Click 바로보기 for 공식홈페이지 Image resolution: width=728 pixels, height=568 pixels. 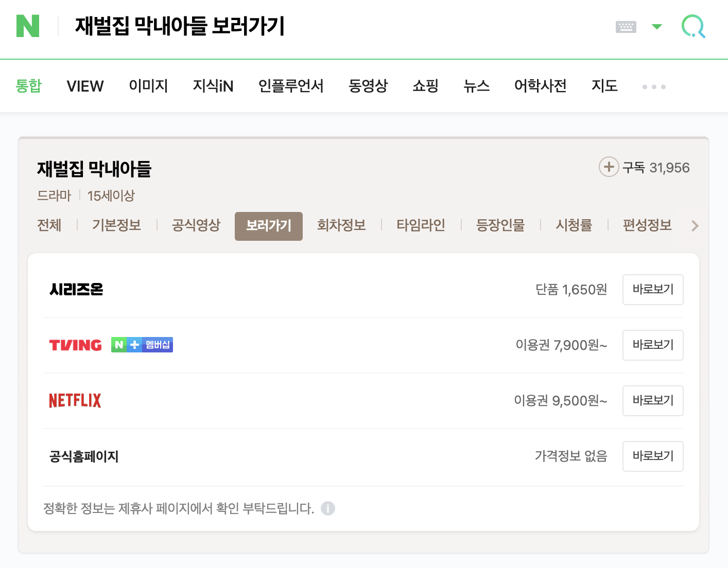point(653,456)
